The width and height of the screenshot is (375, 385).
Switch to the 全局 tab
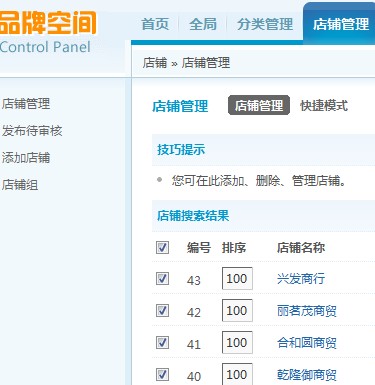[203, 24]
